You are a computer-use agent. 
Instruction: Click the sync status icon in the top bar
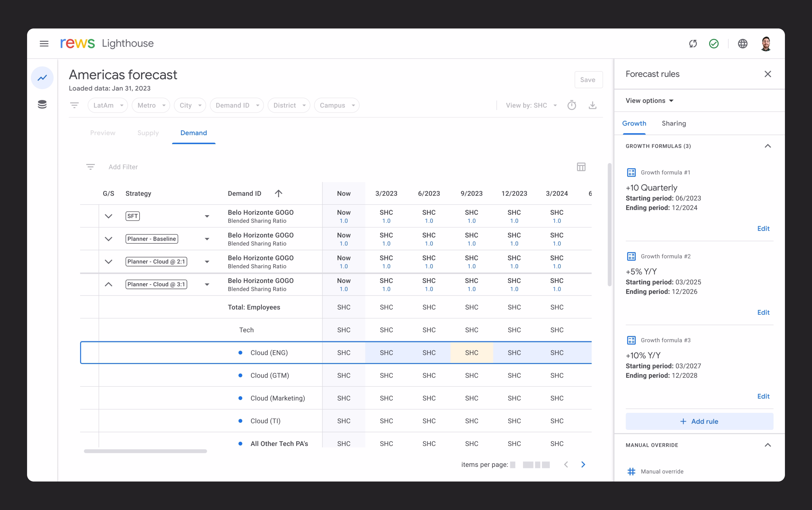pyautogui.click(x=693, y=43)
